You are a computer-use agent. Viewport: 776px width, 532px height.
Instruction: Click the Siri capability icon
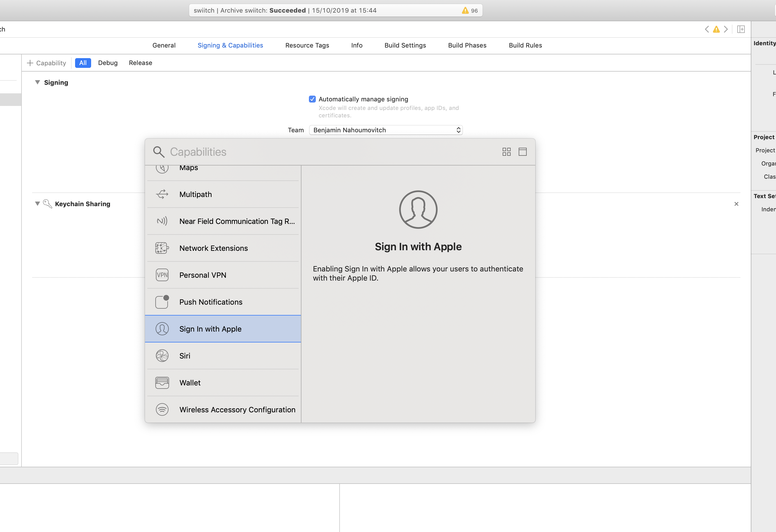(x=162, y=356)
